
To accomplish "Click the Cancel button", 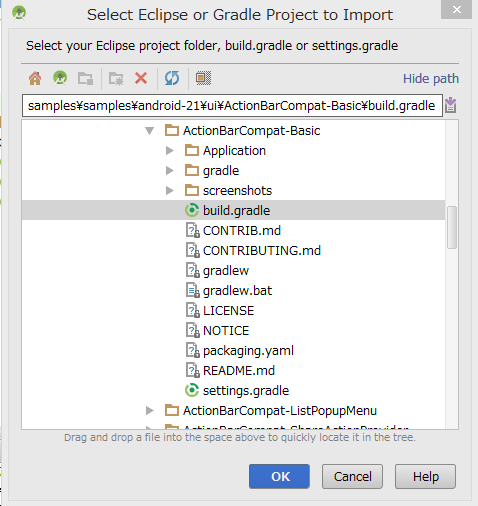I will click(352, 477).
